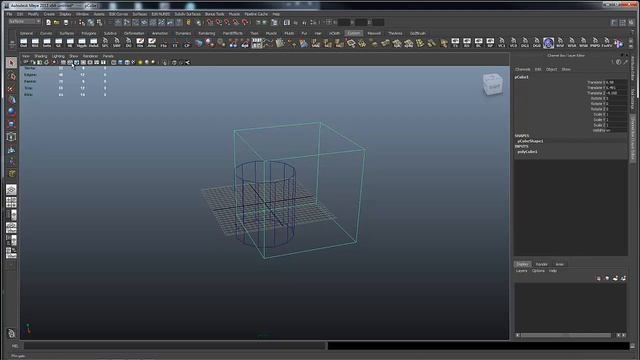Toggle use all lights in panel toolbar
Screen dimensions: 640x360
(140, 62)
